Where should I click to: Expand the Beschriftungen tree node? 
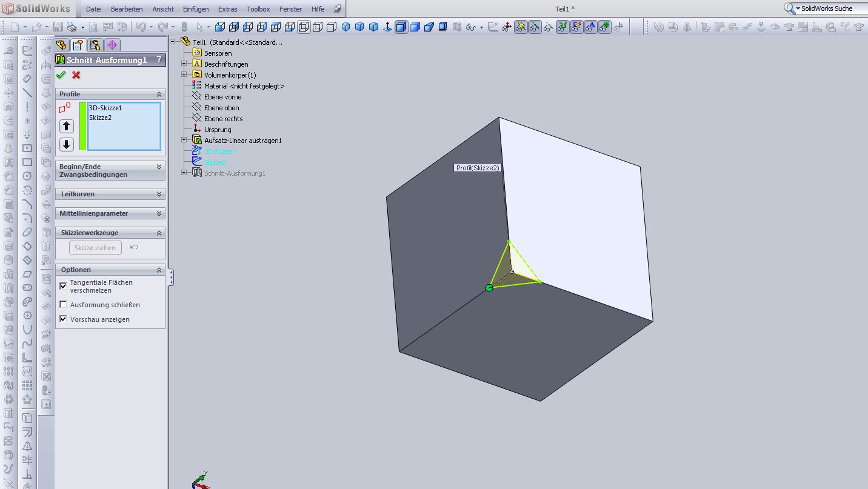point(184,63)
